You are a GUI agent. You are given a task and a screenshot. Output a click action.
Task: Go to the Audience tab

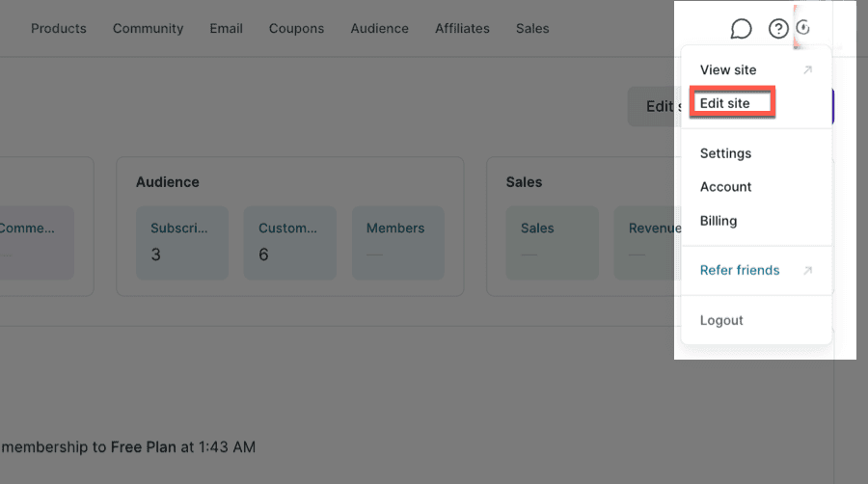(379, 29)
